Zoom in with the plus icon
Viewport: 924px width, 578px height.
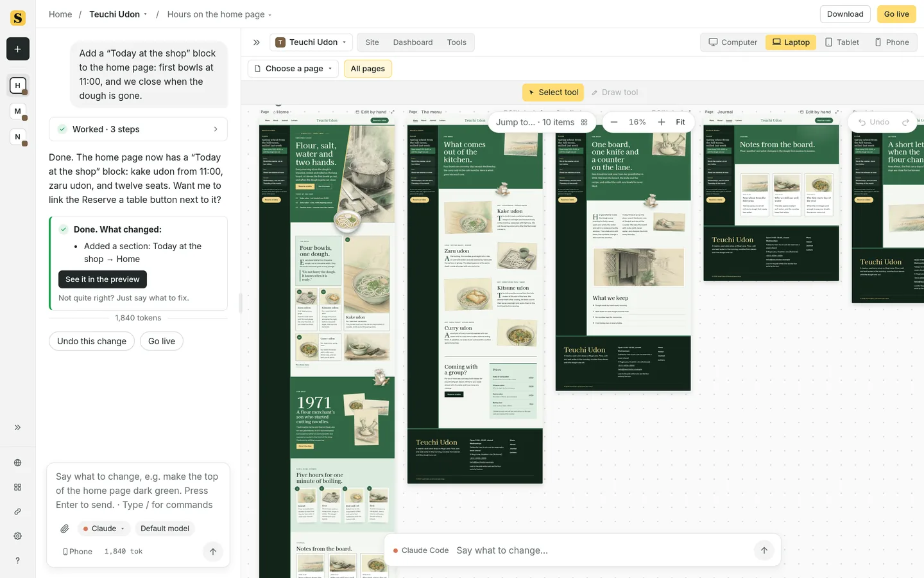(x=662, y=122)
